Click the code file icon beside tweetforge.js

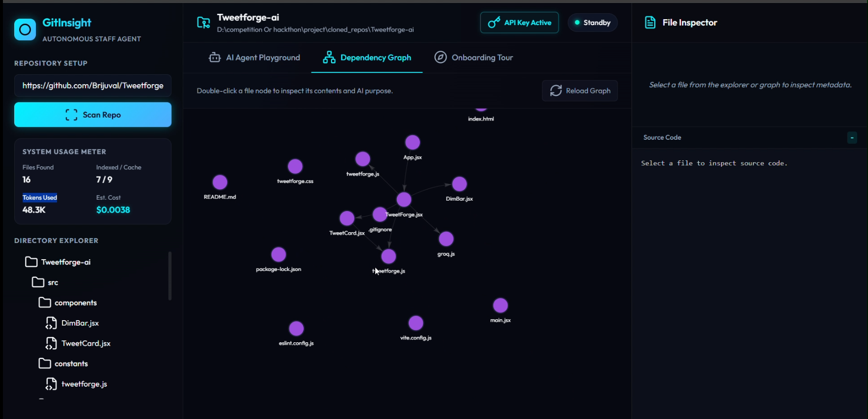pyautogui.click(x=51, y=384)
